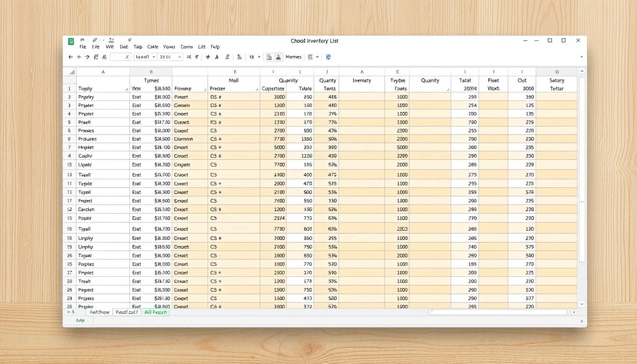Switch to the PreatTaet sheet tab
The height and width of the screenshot is (364, 637).
pyautogui.click(x=127, y=312)
